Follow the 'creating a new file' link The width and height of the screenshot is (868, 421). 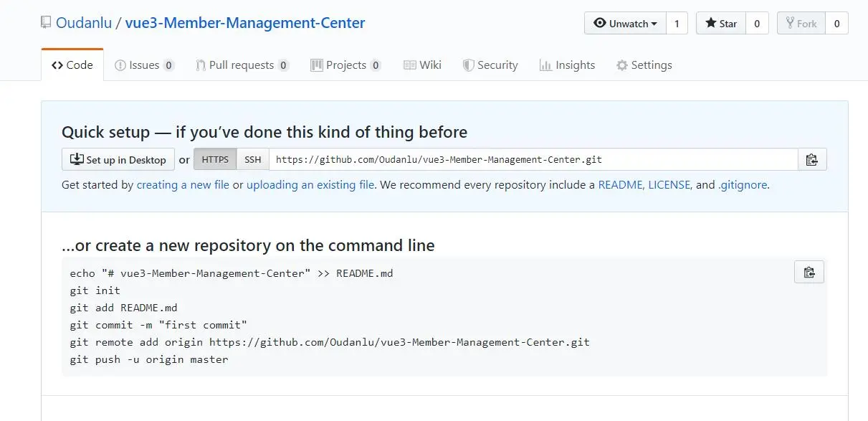coord(183,185)
